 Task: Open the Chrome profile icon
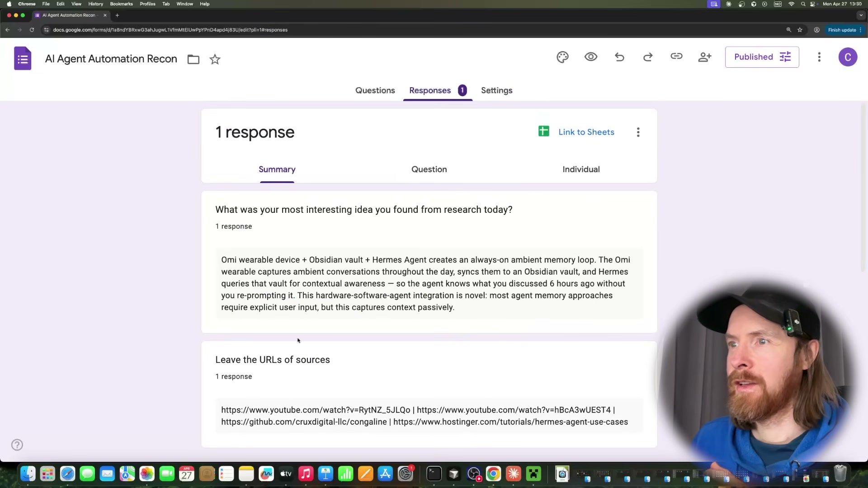click(816, 30)
